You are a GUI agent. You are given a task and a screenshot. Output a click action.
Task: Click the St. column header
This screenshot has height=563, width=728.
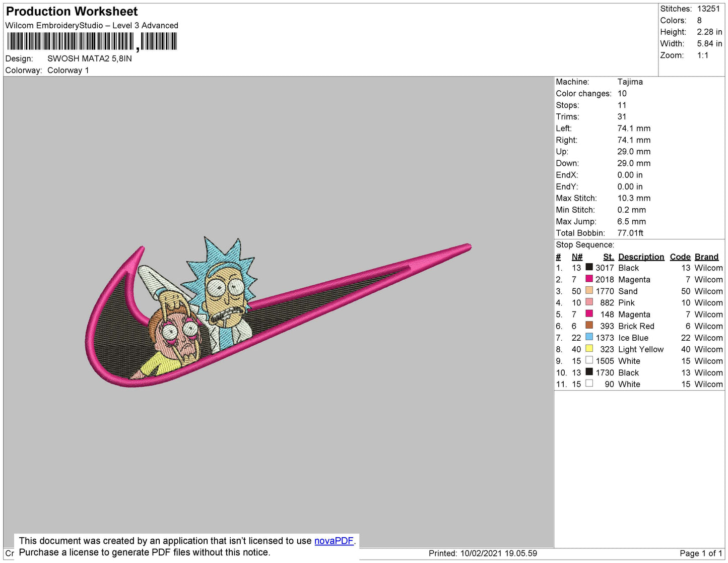[x=608, y=257]
